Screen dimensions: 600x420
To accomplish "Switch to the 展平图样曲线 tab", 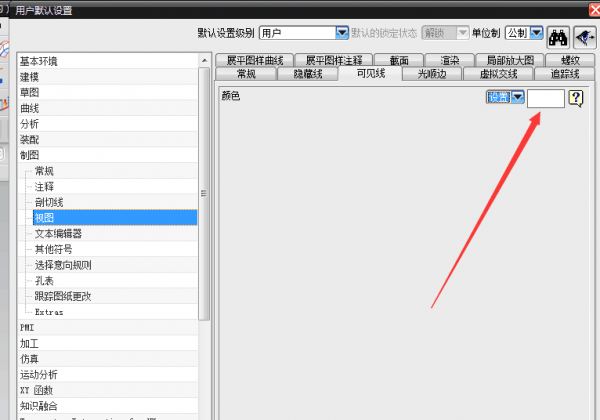I will (254, 60).
